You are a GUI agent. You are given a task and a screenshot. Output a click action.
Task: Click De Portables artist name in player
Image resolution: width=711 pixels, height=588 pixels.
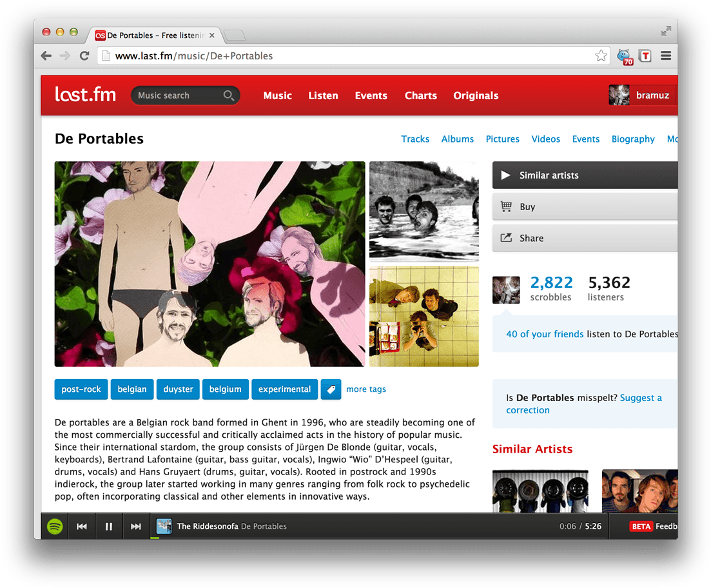264,526
